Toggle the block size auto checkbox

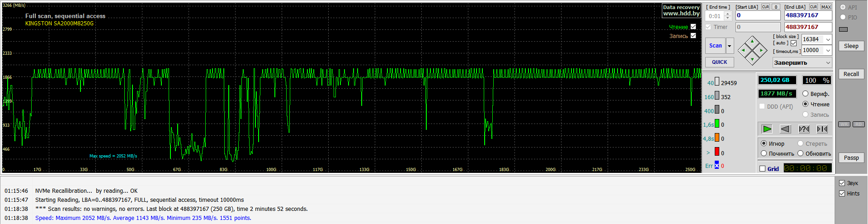click(x=793, y=43)
